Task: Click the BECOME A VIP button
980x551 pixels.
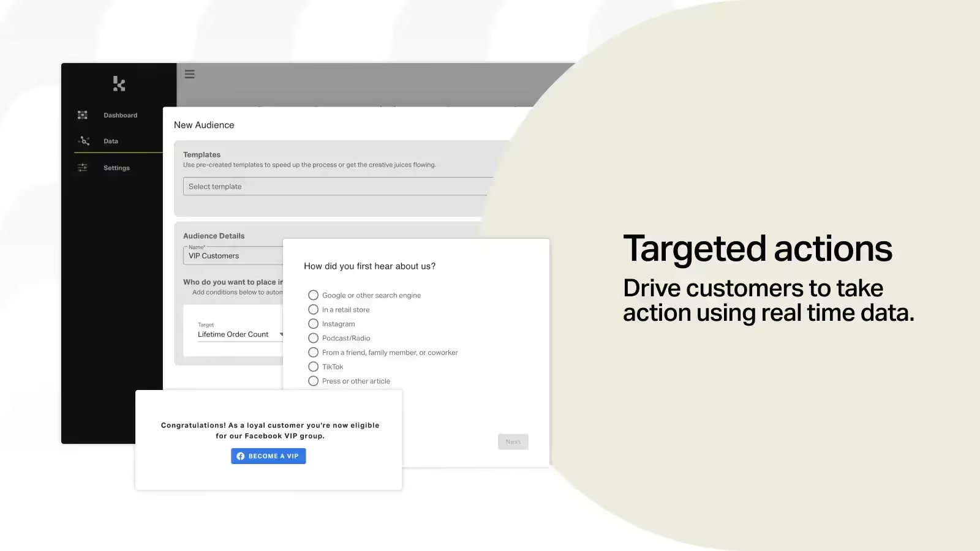Action: point(268,456)
